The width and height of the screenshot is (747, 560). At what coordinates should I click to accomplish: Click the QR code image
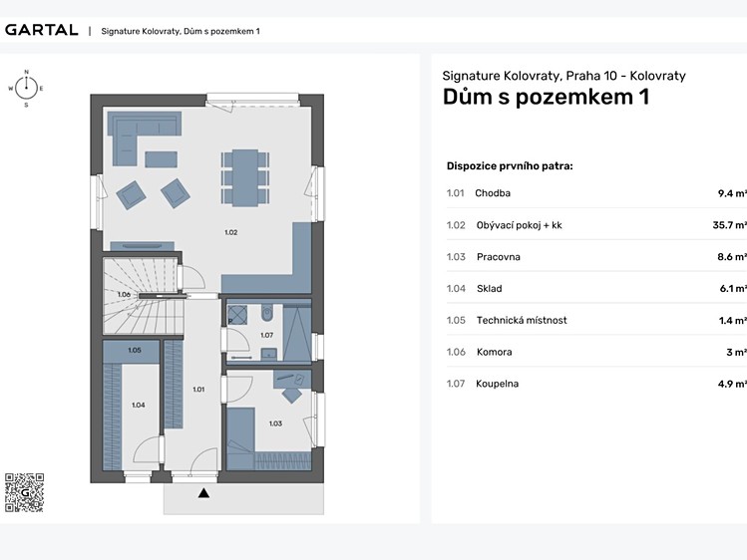tap(24, 492)
